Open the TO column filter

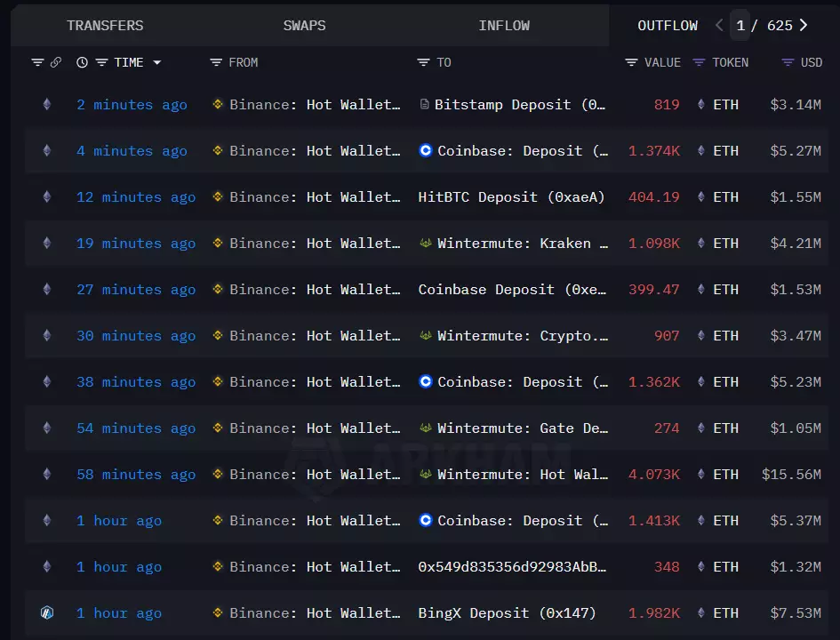coord(424,62)
